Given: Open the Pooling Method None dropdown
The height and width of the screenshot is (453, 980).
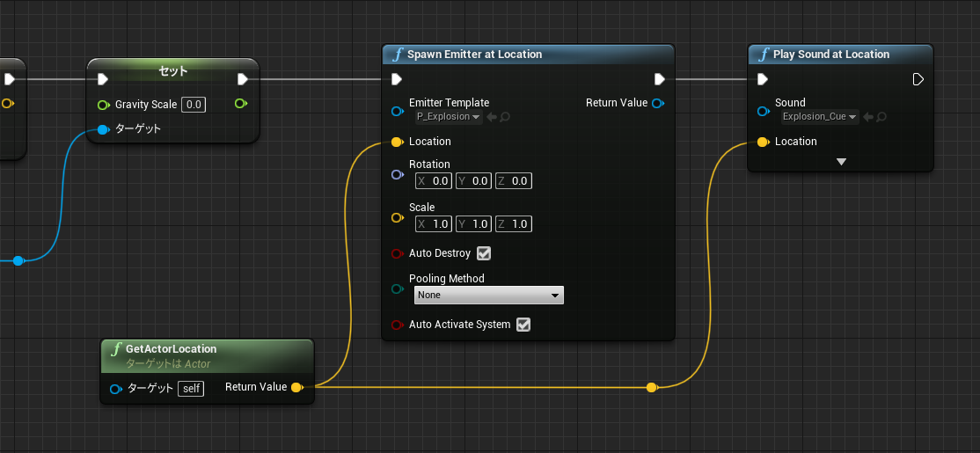Looking at the screenshot, I should point(489,295).
